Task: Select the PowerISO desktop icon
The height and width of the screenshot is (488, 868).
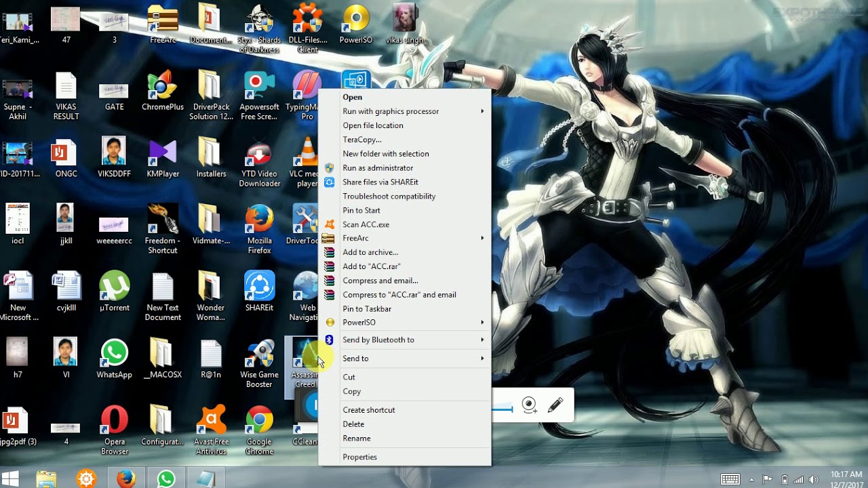Action: [355, 24]
